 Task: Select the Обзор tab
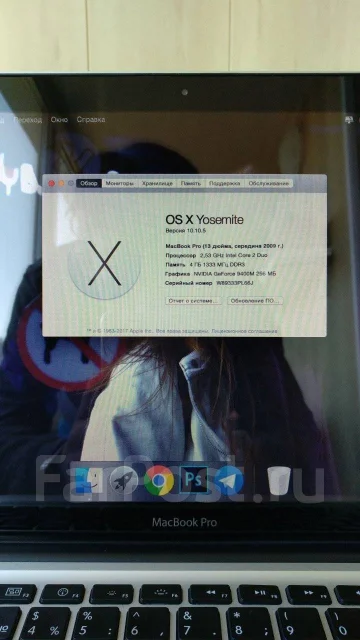point(89,183)
